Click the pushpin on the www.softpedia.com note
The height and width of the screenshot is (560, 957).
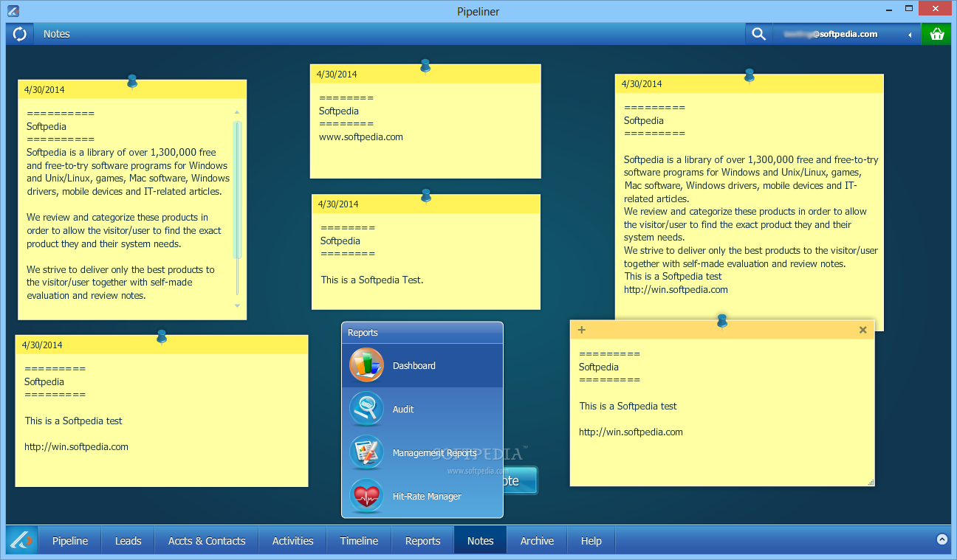coord(425,66)
